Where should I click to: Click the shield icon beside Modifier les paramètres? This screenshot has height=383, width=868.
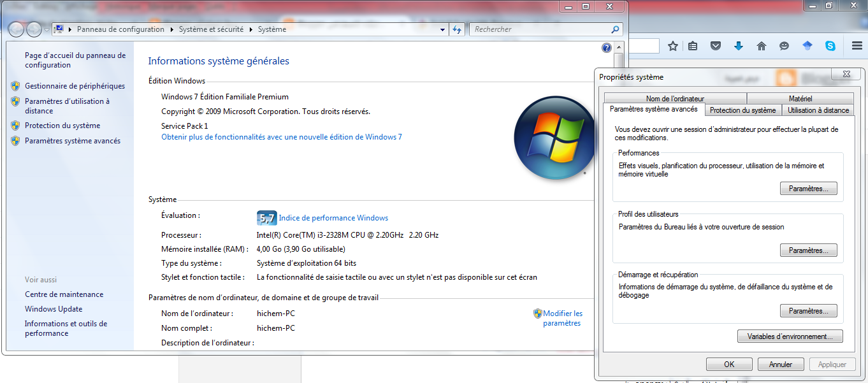[538, 314]
